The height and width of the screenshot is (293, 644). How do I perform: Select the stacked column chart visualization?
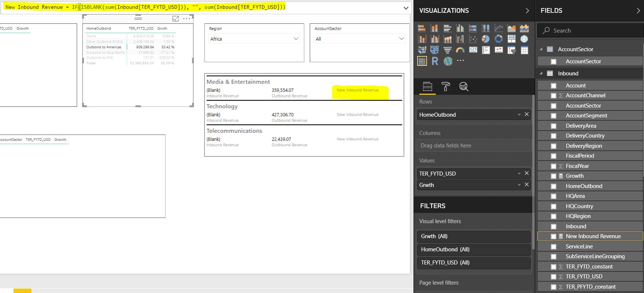435,28
